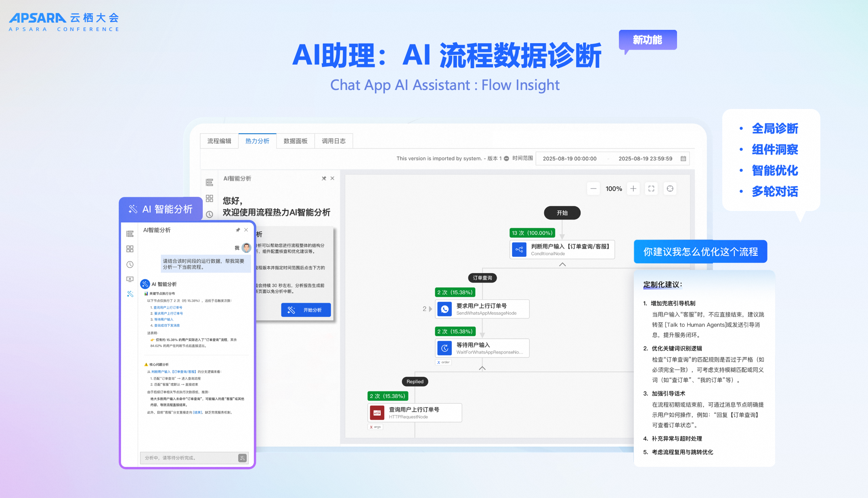Click the 新功能 badge

coord(648,40)
